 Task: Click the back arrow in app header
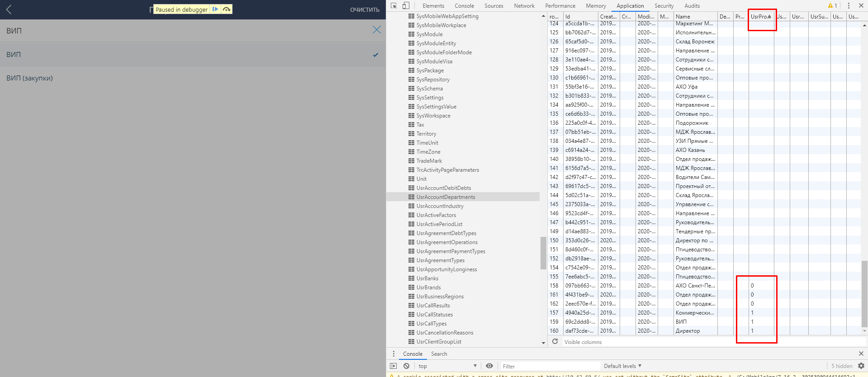9,9
